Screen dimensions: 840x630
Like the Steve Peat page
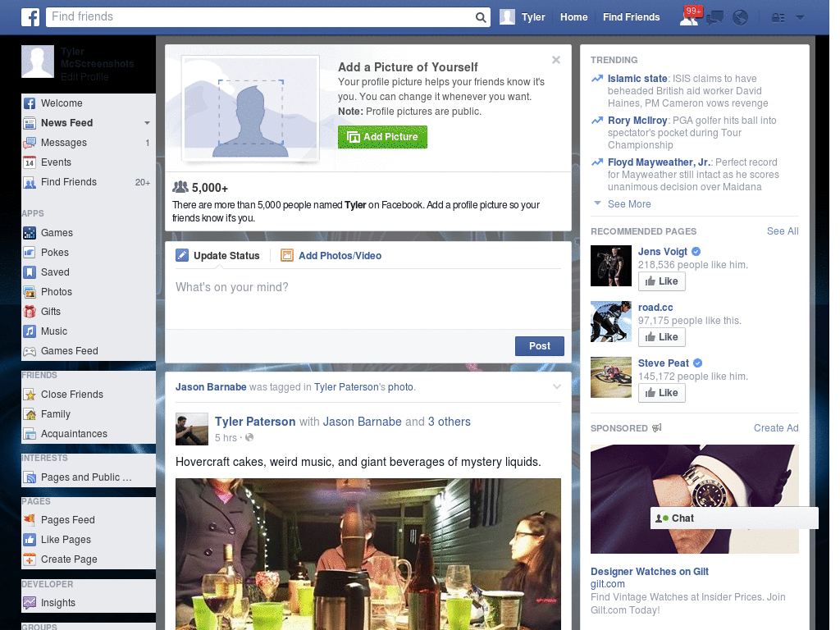[662, 393]
